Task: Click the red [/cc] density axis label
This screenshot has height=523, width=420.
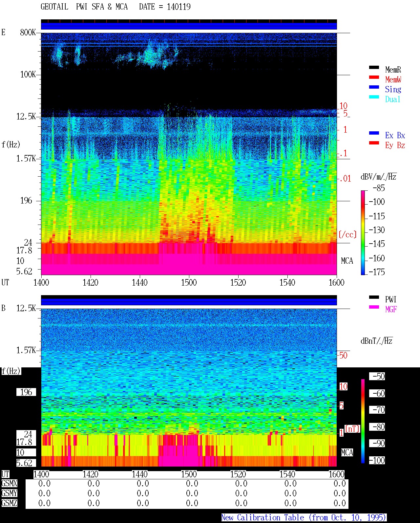Action: click(x=347, y=234)
